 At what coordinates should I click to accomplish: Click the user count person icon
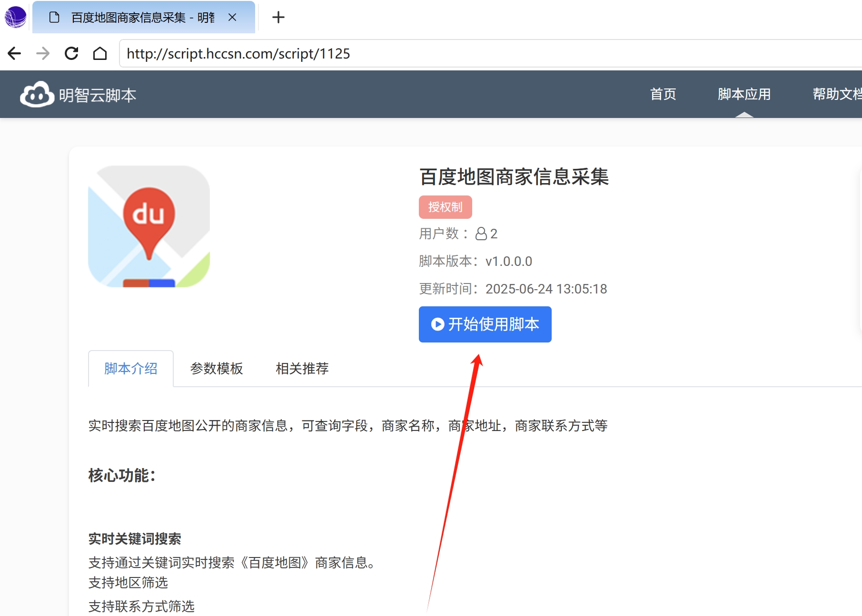481,234
